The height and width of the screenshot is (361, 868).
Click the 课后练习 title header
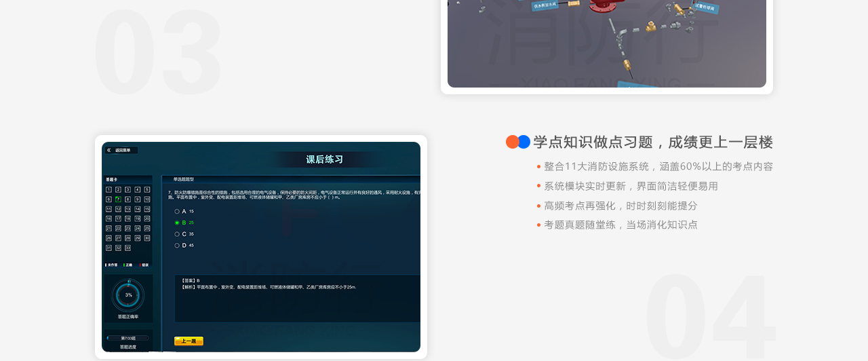click(x=324, y=159)
